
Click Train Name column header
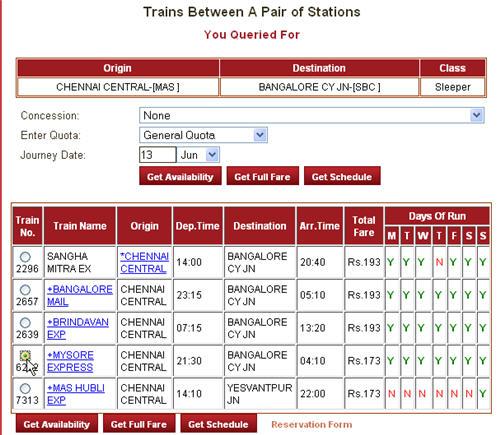pos(80,226)
